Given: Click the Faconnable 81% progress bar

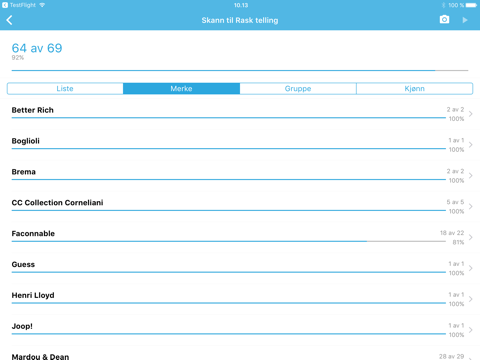Looking at the screenshot, I should 229,241.
